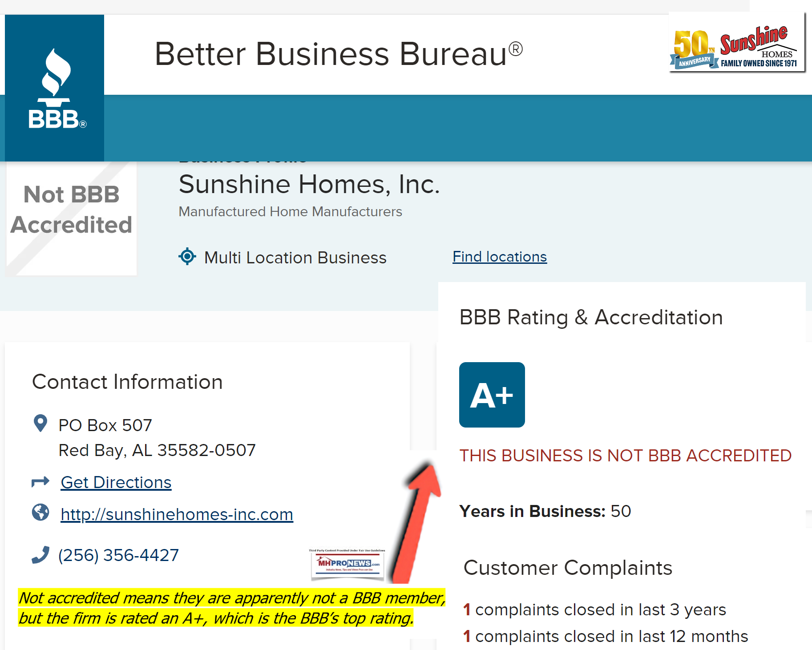The image size is (812, 650).
Task: Visit the sunshinehomes-inc.com website link
Action: coord(177,514)
